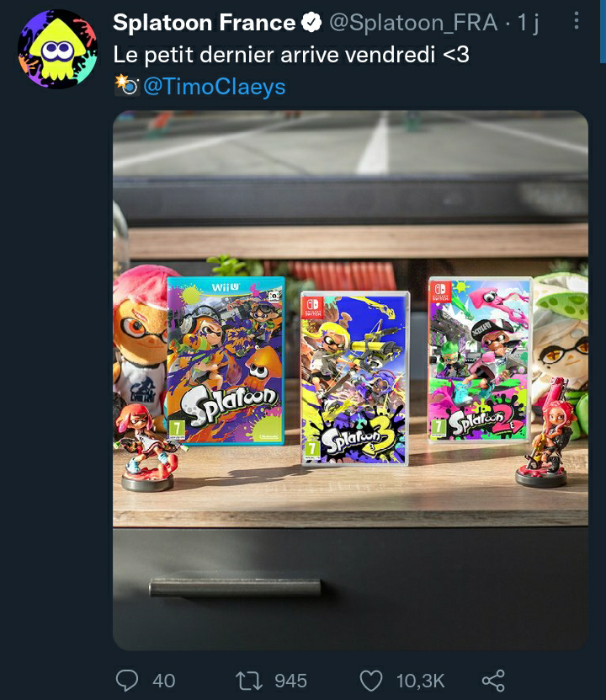Image resolution: width=606 pixels, height=700 pixels.
Task: Click the Splatoon 2 Switch case in photo
Action: [480, 360]
